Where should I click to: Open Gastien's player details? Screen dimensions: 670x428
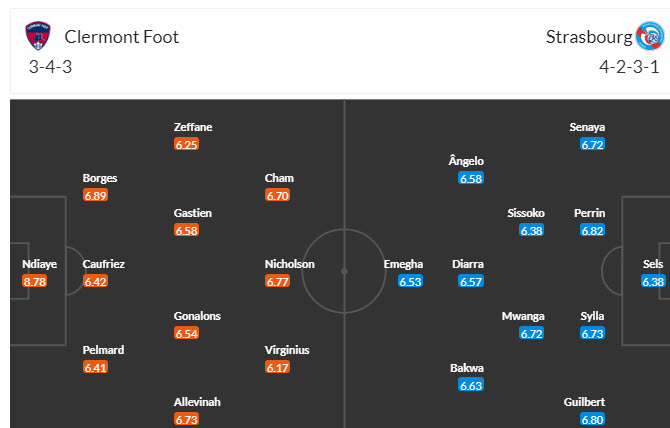(193, 213)
